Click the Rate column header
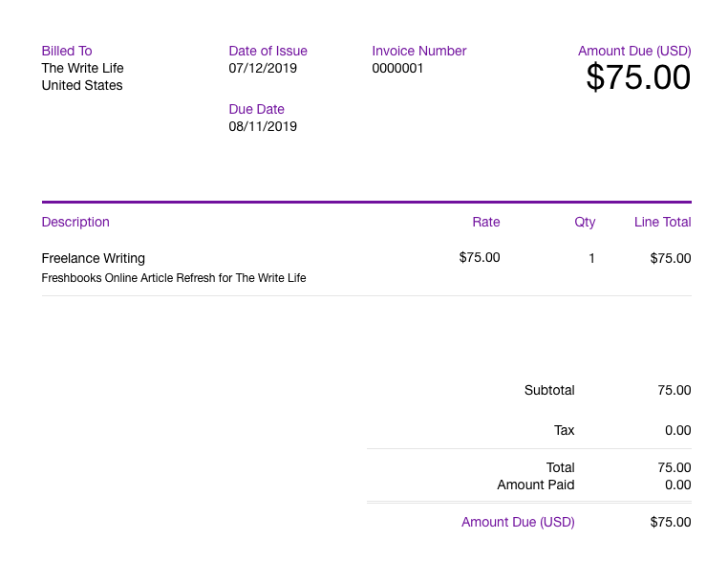This screenshot has height=582, width=728. click(x=485, y=222)
